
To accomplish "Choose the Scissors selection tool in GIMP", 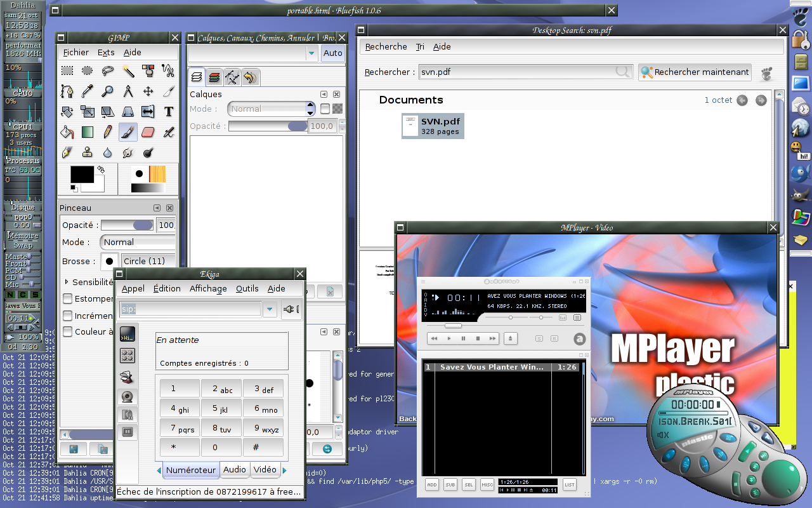I will [x=168, y=70].
